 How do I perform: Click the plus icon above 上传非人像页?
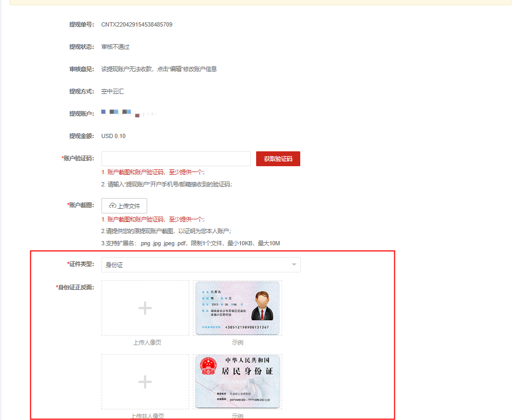click(145, 382)
